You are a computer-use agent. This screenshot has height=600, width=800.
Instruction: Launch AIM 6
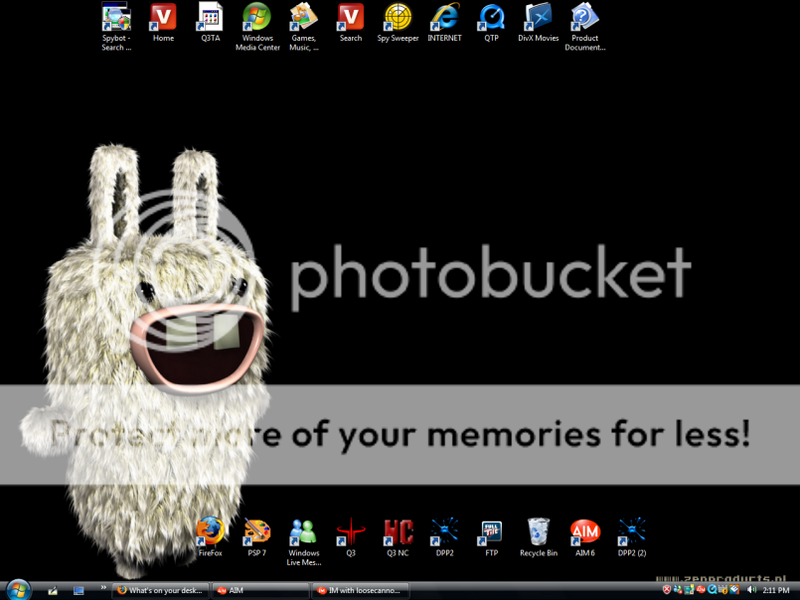tap(584, 529)
